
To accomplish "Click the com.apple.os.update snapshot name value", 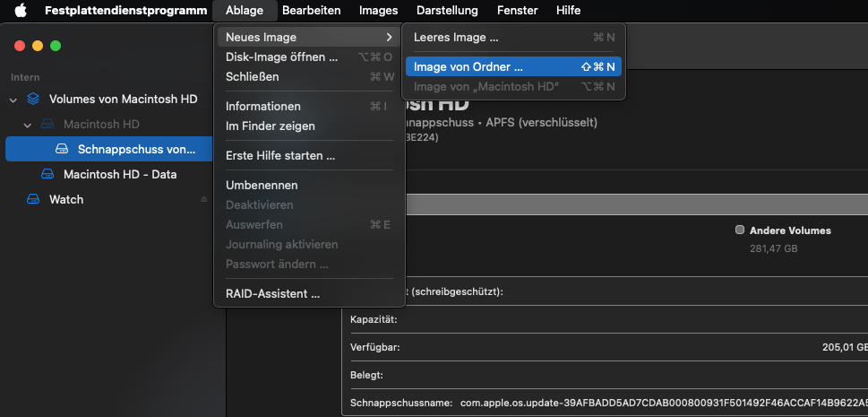I will click(664, 404).
